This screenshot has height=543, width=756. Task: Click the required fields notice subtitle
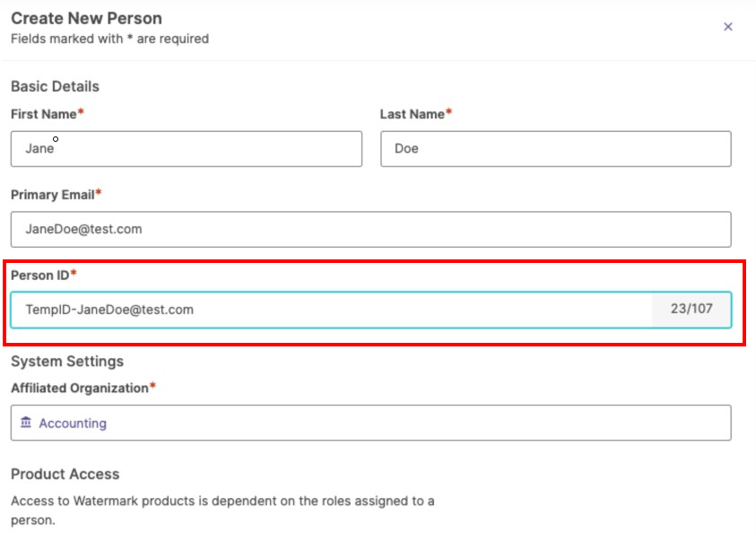[x=110, y=39]
